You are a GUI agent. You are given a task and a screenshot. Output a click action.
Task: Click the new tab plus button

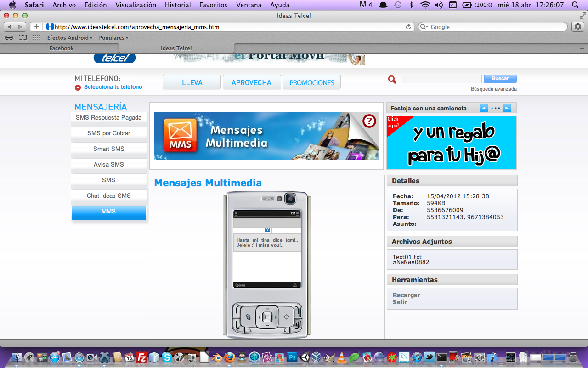click(x=582, y=48)
